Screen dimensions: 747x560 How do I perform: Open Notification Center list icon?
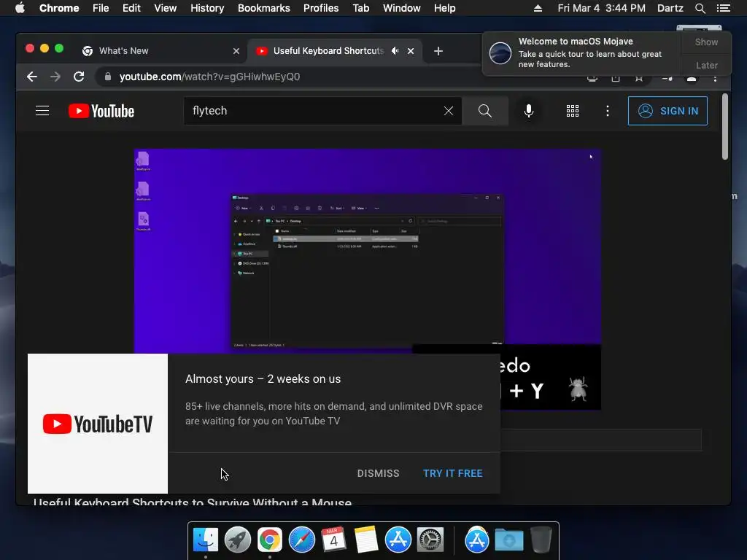[724, 8]
